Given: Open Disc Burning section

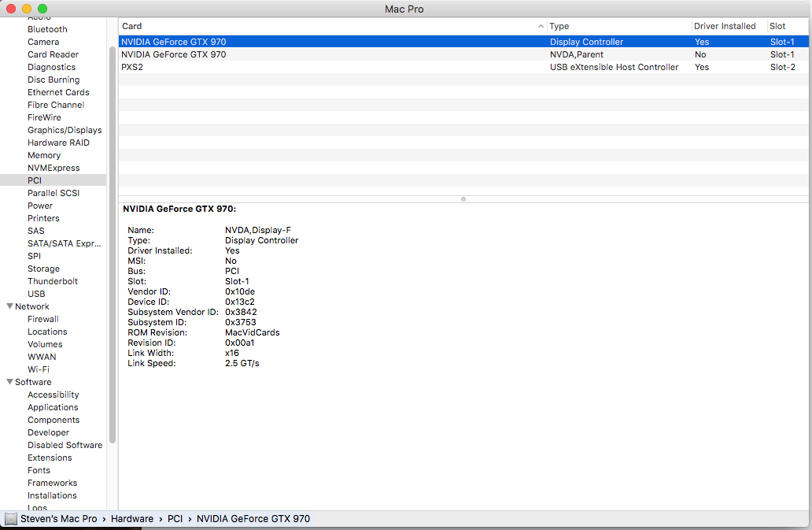Looking at the screenshot, I should [54, 80].
